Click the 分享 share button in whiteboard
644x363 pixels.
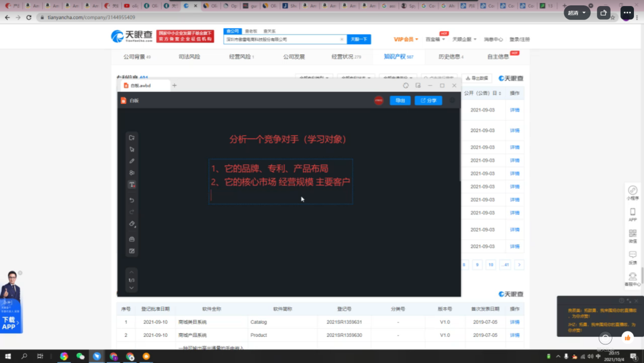tap(428, 100)
